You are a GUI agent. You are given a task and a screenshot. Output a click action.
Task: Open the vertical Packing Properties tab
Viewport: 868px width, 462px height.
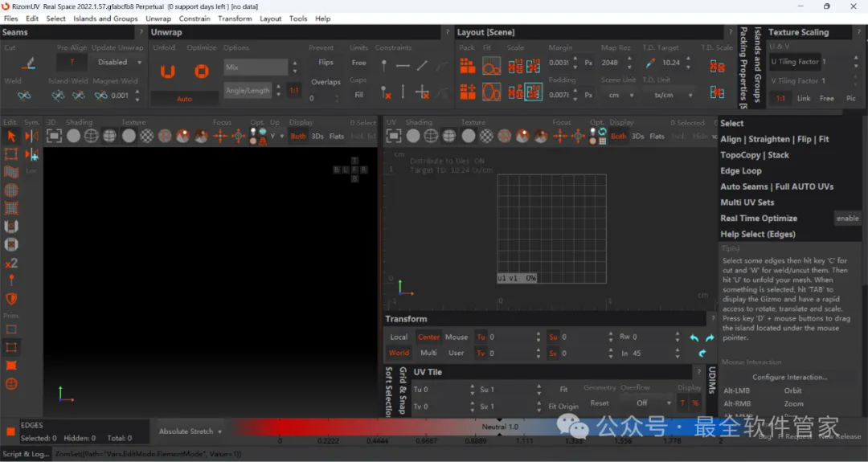coord(743,67)
